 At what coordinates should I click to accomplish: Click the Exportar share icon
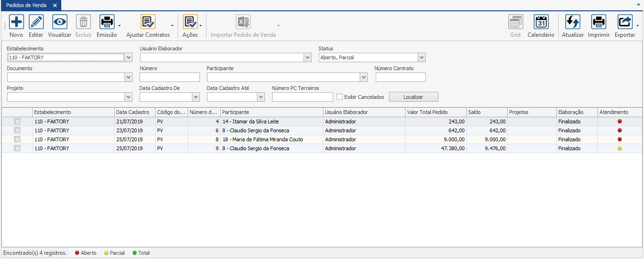pyautogui.click(x=625, y=22)
